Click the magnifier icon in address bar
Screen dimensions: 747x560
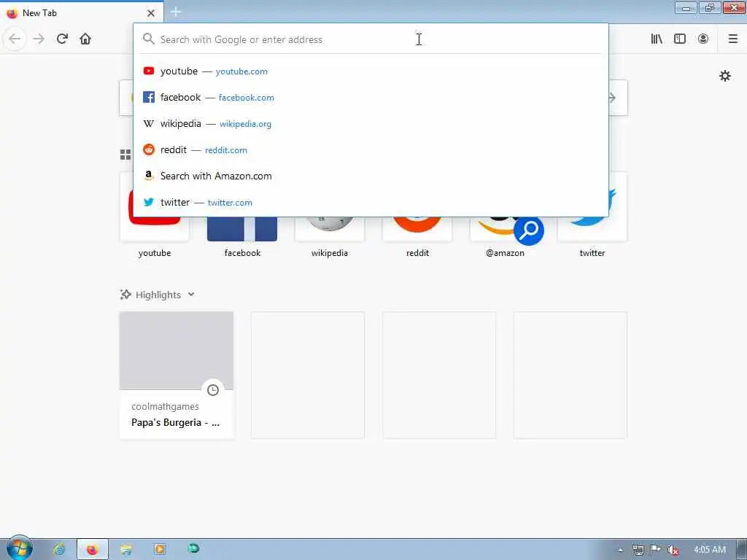point(149,39)
